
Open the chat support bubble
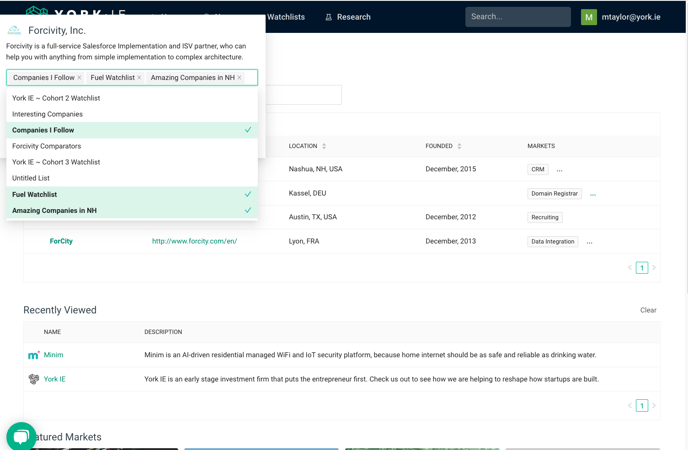tap(21, 437)
